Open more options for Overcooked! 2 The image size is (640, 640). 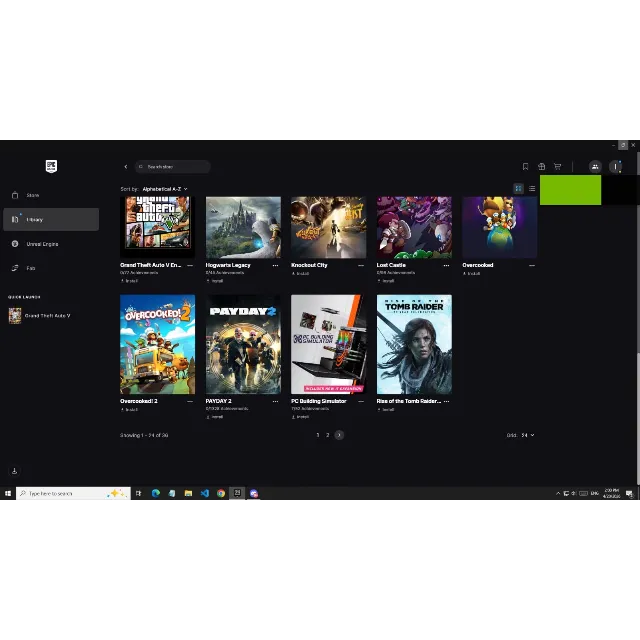point(190,401)
